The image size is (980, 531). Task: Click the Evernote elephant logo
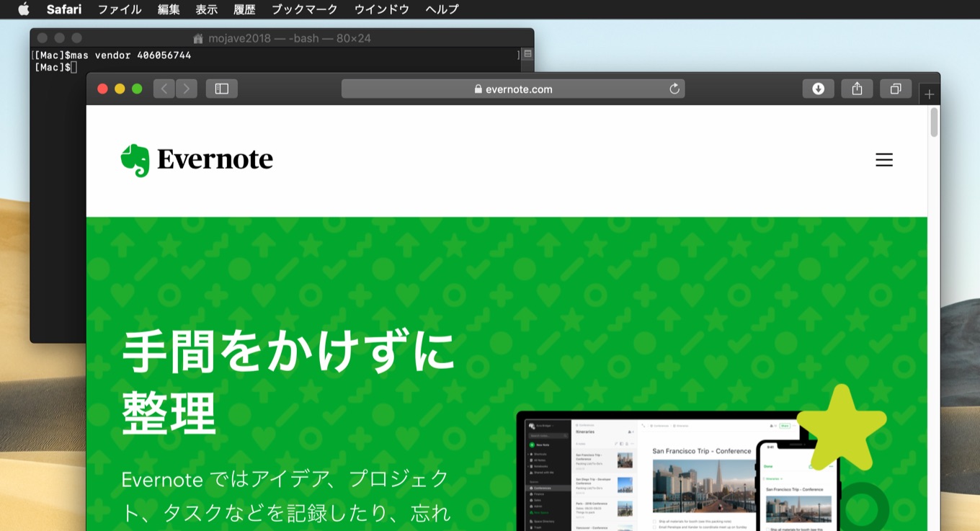pos(135,160)
